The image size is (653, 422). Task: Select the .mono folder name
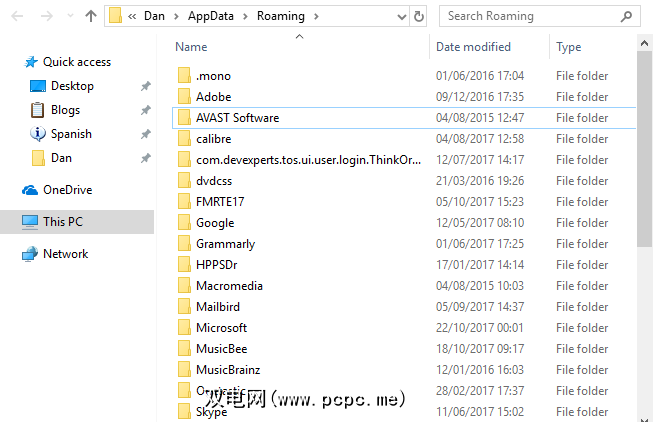213,76
